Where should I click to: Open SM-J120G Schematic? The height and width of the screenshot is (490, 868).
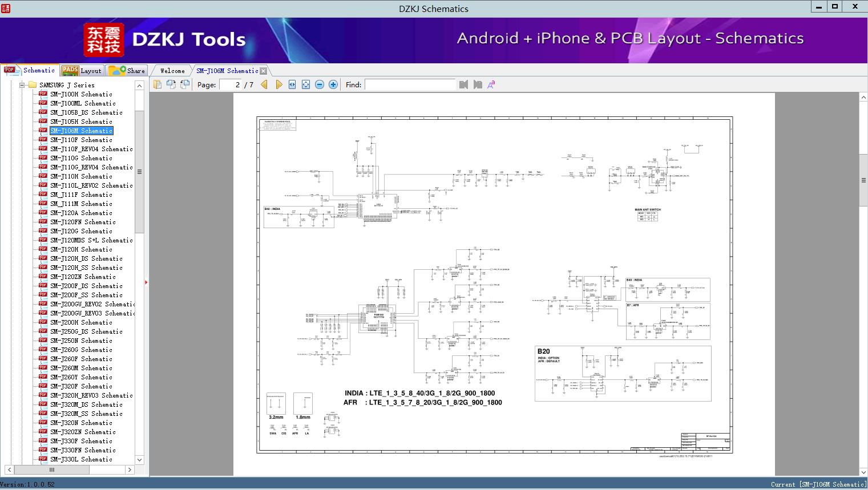(x=81, y=231)
